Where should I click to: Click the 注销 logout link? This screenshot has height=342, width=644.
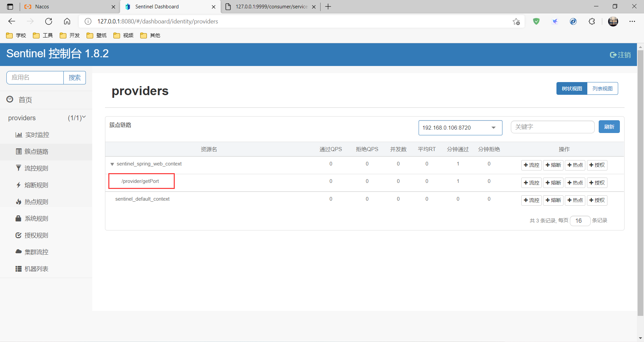[620, 55]
